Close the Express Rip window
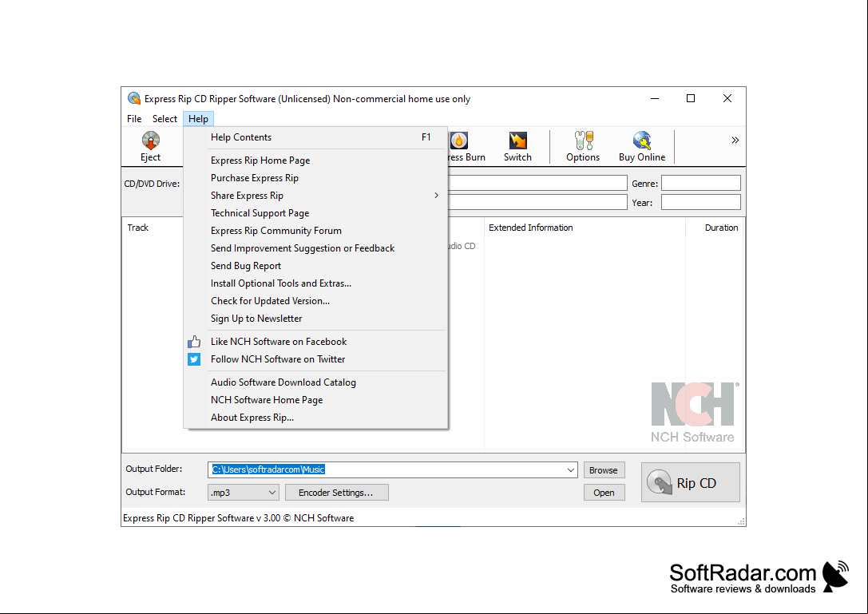Image resolution: width=868 pixels, height=614 pixels. (x=727, y=98)
